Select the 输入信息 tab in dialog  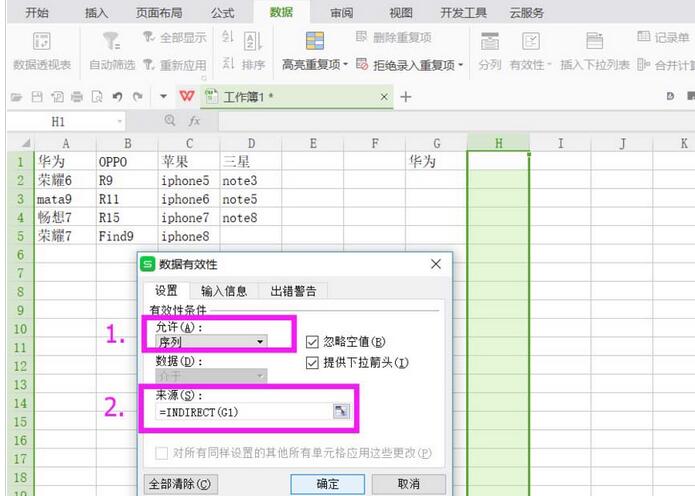click(224, 291)
